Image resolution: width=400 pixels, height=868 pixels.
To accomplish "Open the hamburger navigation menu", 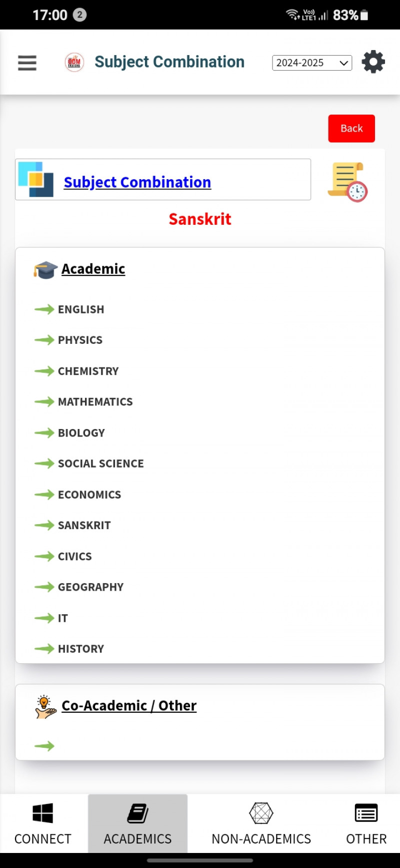I will (27, 63).
